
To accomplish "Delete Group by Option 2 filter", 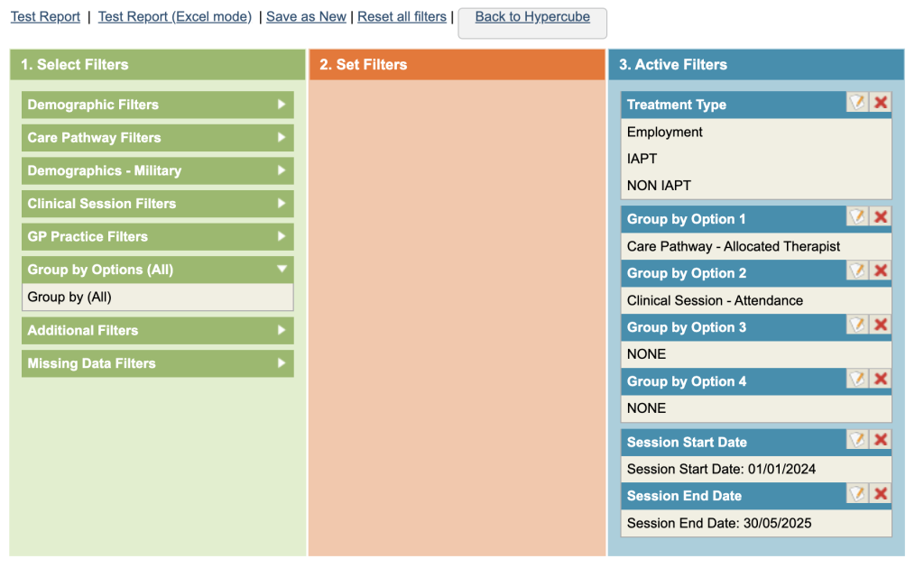I will [x=881, y=271].
